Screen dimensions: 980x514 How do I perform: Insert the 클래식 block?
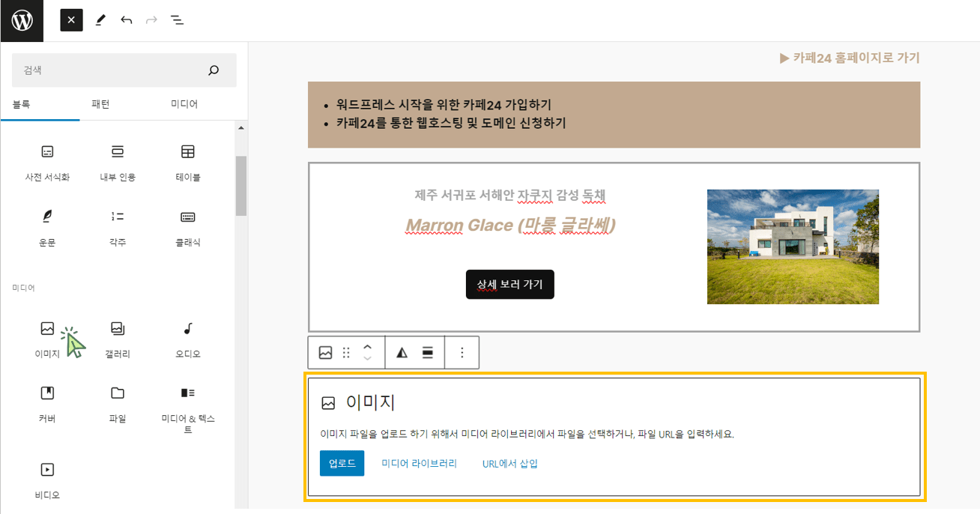(x=187, y=229)
